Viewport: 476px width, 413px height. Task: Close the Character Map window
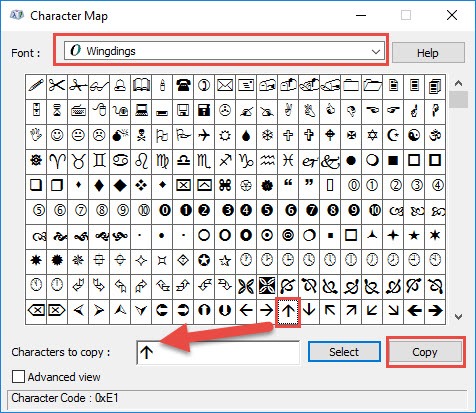coord(452,15)
